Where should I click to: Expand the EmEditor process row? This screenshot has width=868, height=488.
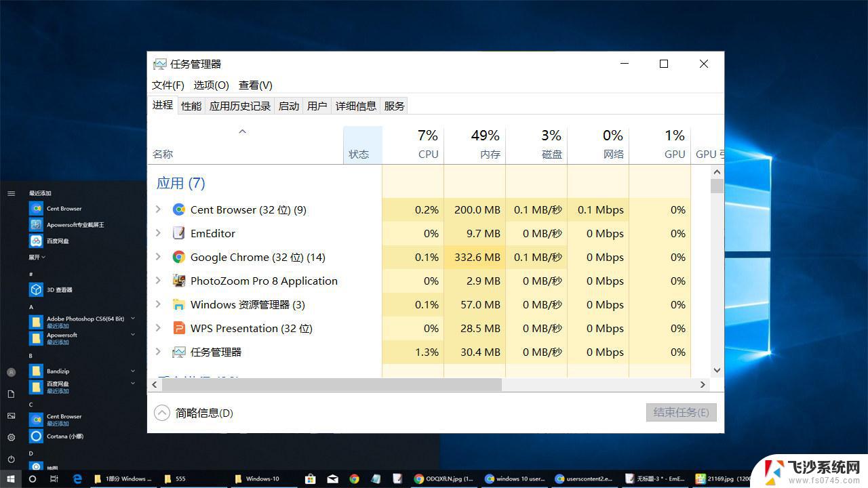[x=158, y=233]
